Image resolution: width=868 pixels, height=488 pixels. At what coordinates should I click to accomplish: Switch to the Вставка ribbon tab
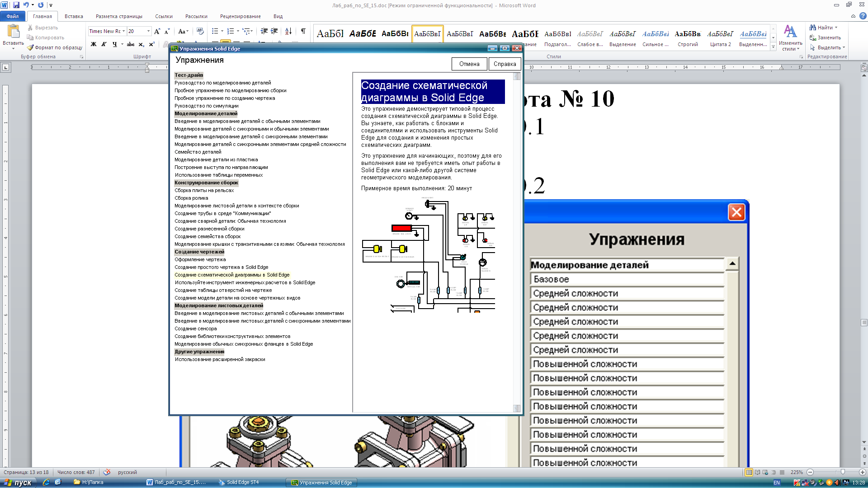(x=74, y=16)
